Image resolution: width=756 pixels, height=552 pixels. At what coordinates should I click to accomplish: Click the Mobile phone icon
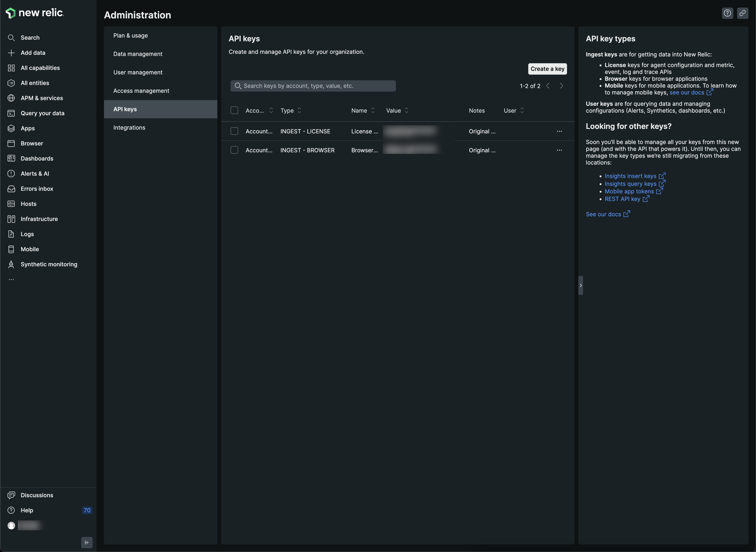[11, 249]
